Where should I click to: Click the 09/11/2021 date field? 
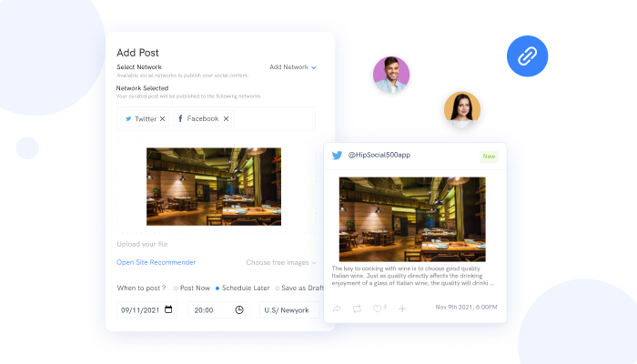point(147,310)
